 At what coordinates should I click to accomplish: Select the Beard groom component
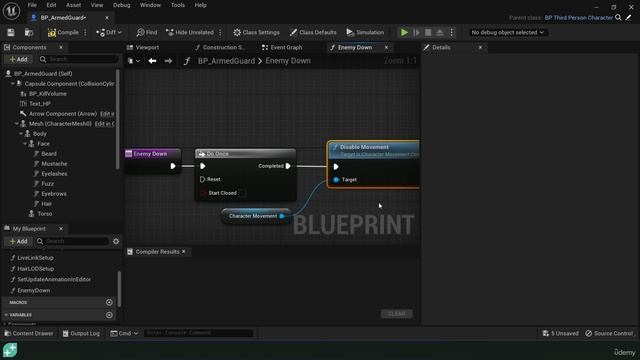(49, 153)
